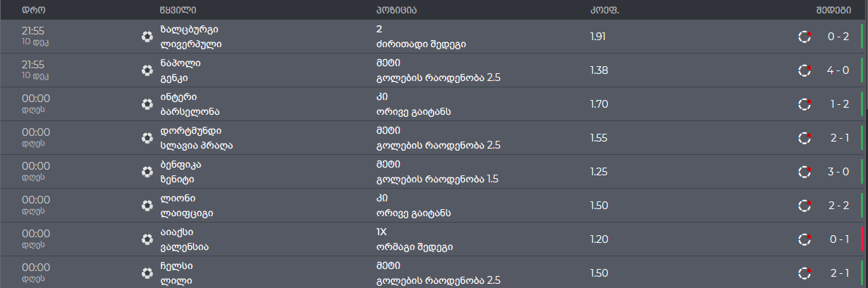Click the 1.91 odds for ზალცბურგი–ლივერპული
This screenshot has width=868, height=288.
(599, 37)
